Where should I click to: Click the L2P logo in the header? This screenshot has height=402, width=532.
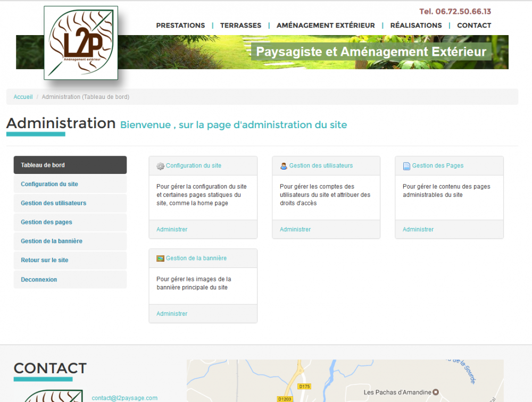[81, 43]
